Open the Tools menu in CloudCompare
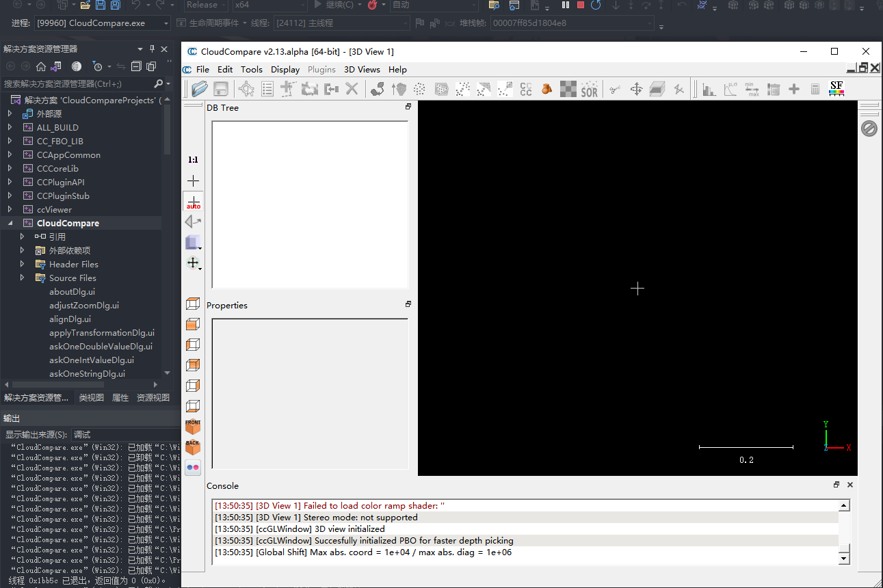Image resolution: width=883 pixels, height=588 pixels. [252, 69]
